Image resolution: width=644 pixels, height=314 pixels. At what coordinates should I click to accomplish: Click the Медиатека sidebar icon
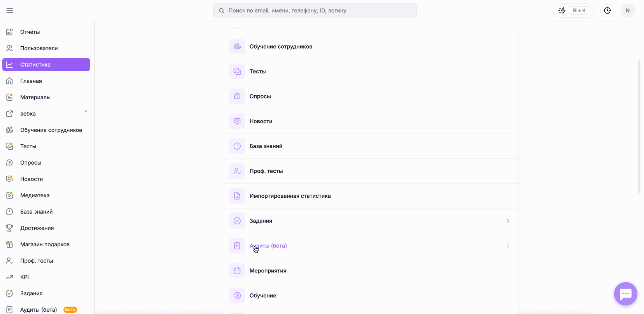tap(10, 195)
